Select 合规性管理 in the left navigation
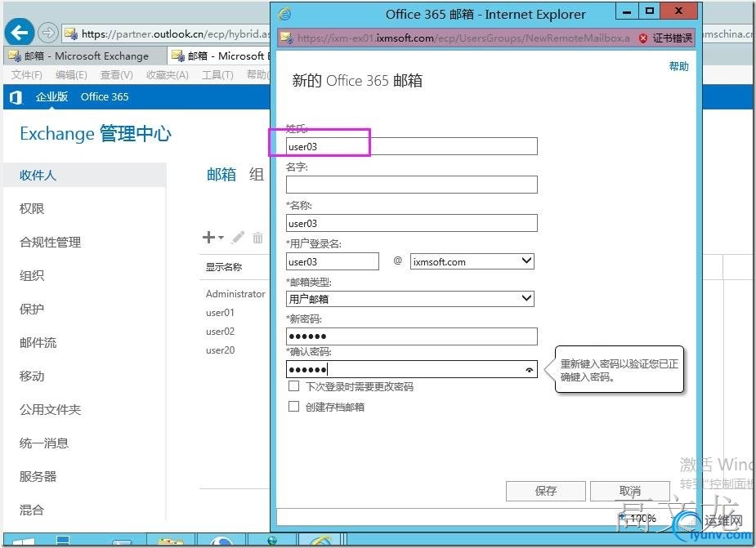The width and height of the screenshot is (756, 548). pyautogui.click(x=50, y=242)
